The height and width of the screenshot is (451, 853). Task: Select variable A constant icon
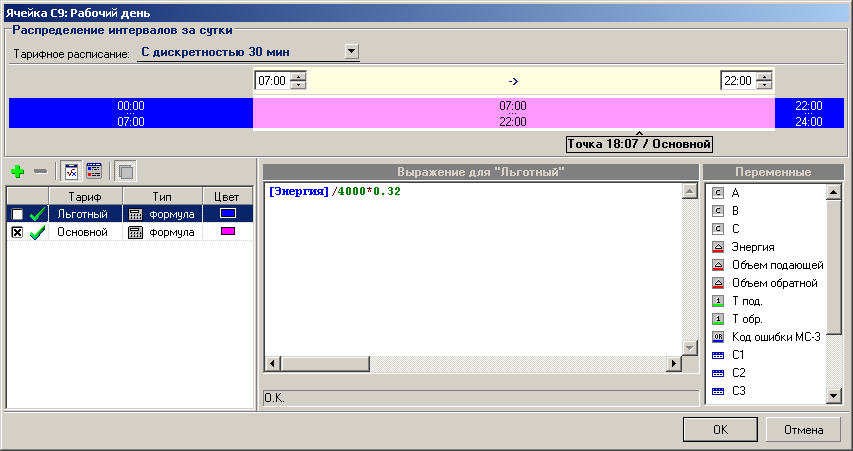click(718, 193)
